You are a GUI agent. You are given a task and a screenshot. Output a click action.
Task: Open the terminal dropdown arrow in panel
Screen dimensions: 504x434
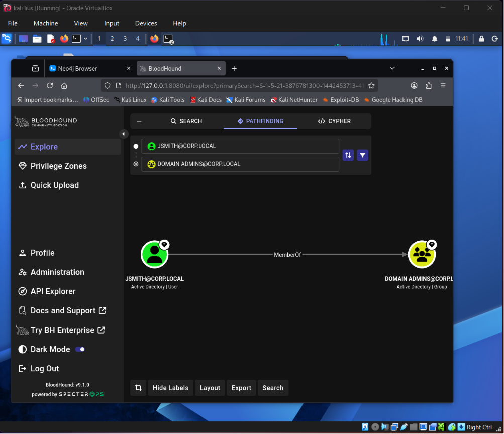point(85,39)
